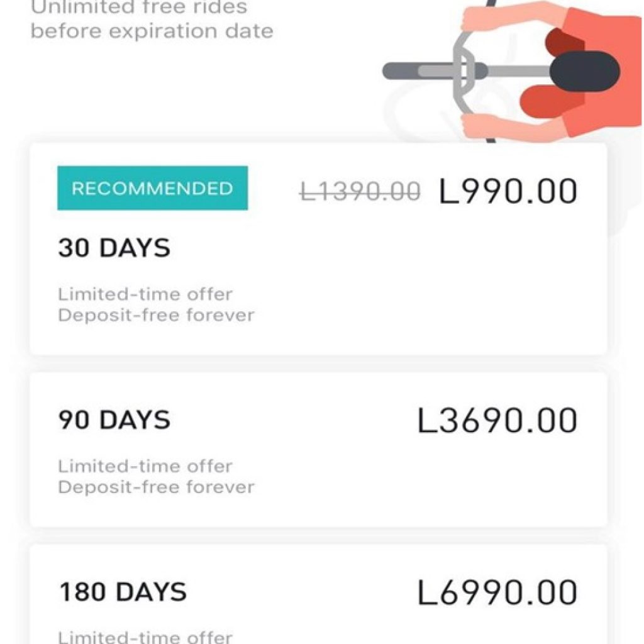Tap the 30 DAYS heading
Image resolution: width=644 pixels, height=644 pixels.
(x=114, y=248)
